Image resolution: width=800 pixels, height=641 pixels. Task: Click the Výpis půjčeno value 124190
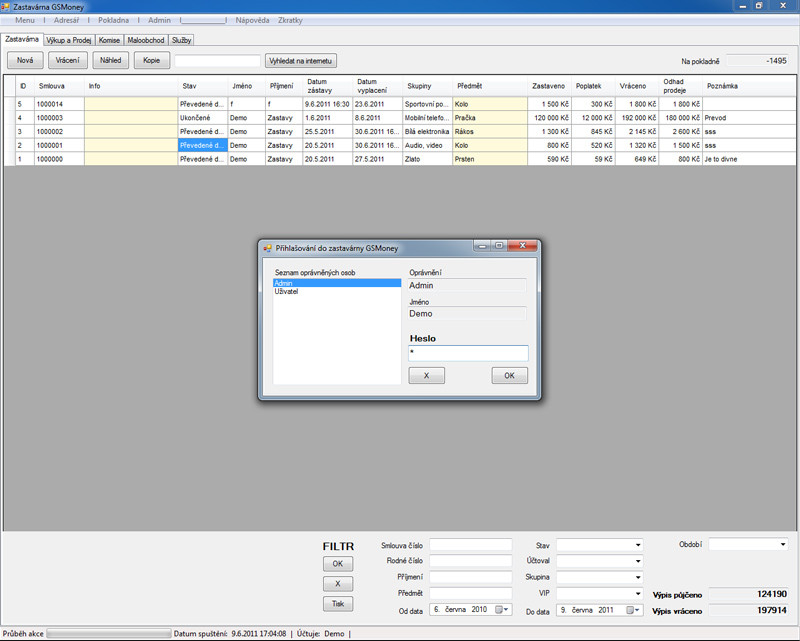(748, 594)
